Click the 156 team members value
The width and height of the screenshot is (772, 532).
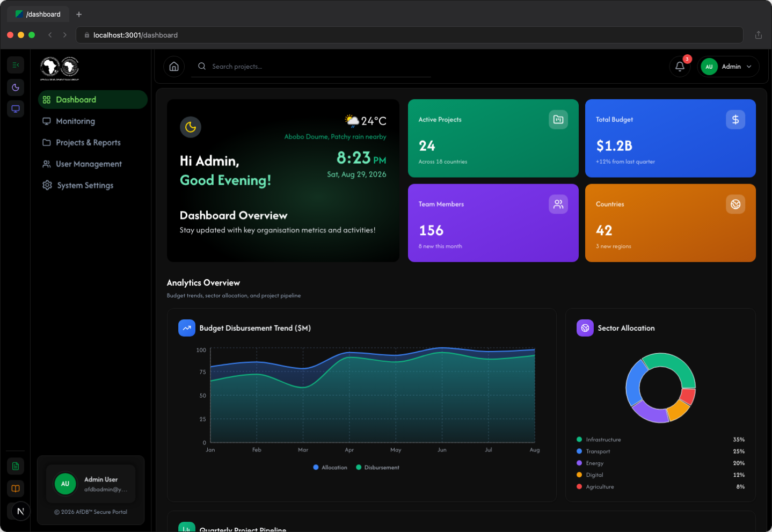431,231
